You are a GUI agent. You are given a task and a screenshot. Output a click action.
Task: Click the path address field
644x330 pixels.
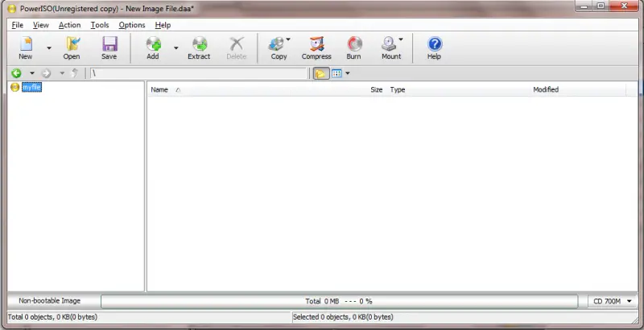tap(198, 73)
